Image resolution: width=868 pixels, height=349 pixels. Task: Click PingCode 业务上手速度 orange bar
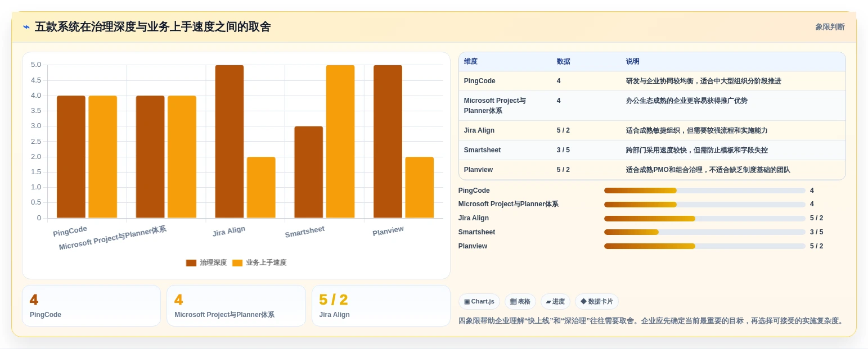103,157
